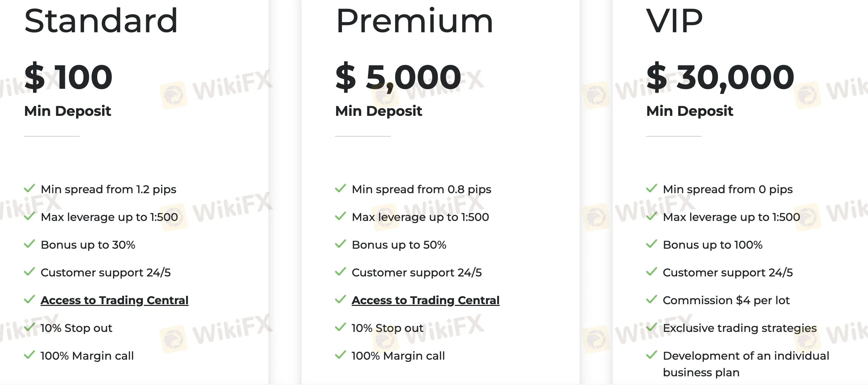Click the checkmark beside Standard's 100% Margin call

[x=30, y=355]
